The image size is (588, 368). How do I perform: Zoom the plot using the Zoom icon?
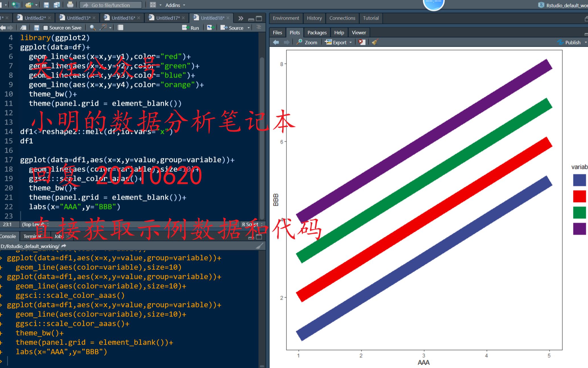[307, 42]
